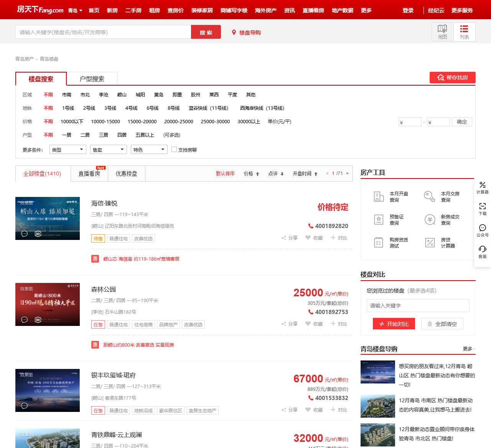This screenshot has width=491, height=448.
Task: Sort listings by price
Action: (251, 174)
